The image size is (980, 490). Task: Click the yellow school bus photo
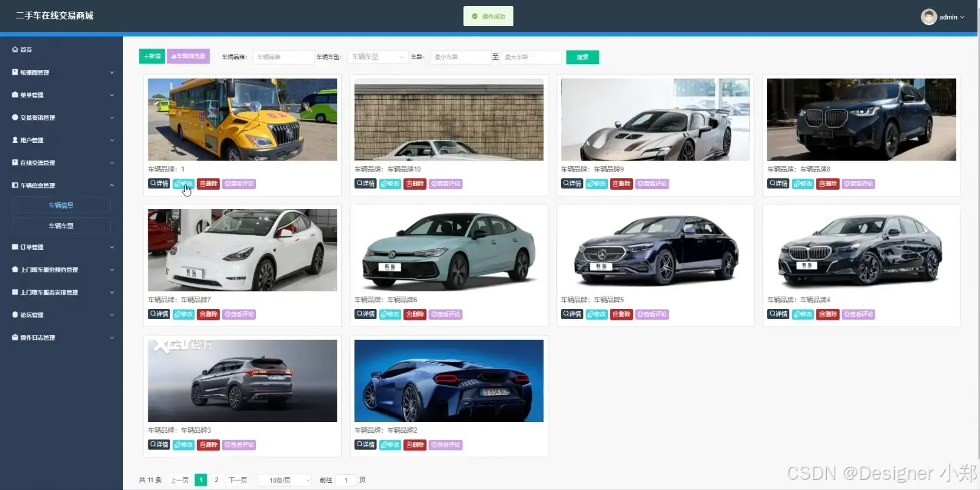click(243, 119)
